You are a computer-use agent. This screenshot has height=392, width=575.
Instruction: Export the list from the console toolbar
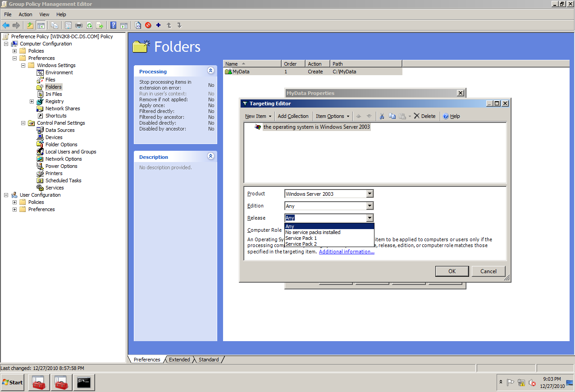(x=100, y=25)
